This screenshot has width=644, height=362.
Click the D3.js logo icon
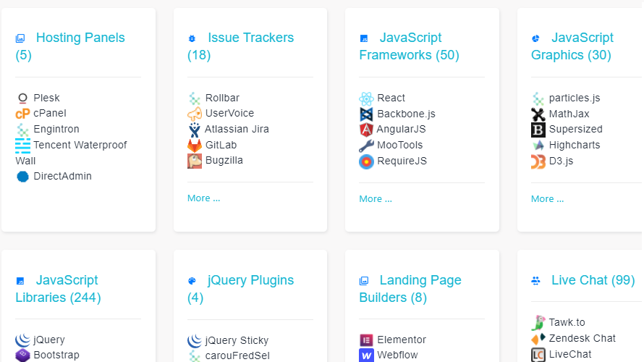pos(538,161)
